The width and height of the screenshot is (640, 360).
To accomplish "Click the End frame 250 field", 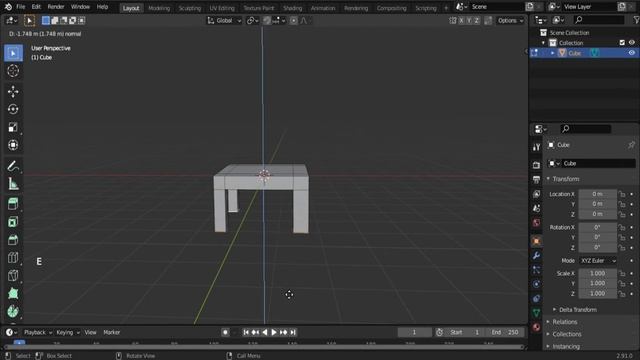I will pyautogui.click(x=505, y=332).
